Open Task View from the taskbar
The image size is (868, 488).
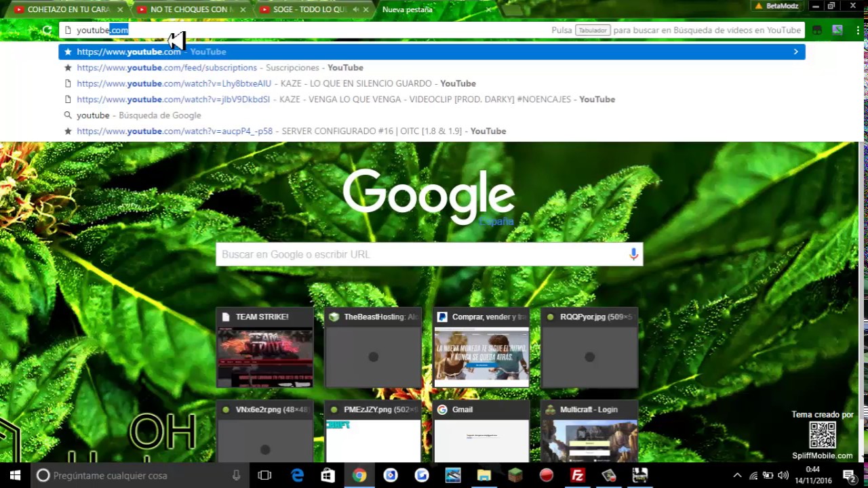pyautogui.click(x=264, y=475)
